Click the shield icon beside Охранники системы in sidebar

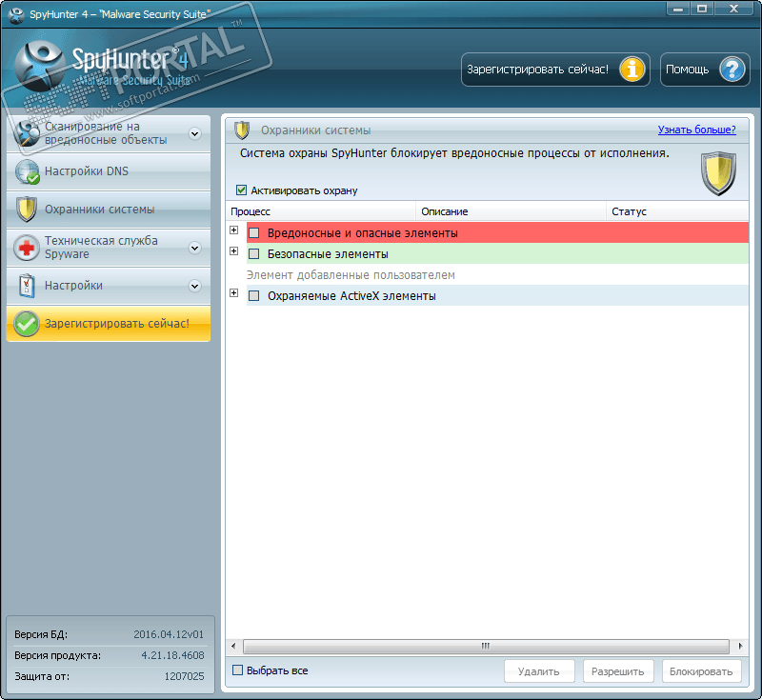click(x=27, y=210)
